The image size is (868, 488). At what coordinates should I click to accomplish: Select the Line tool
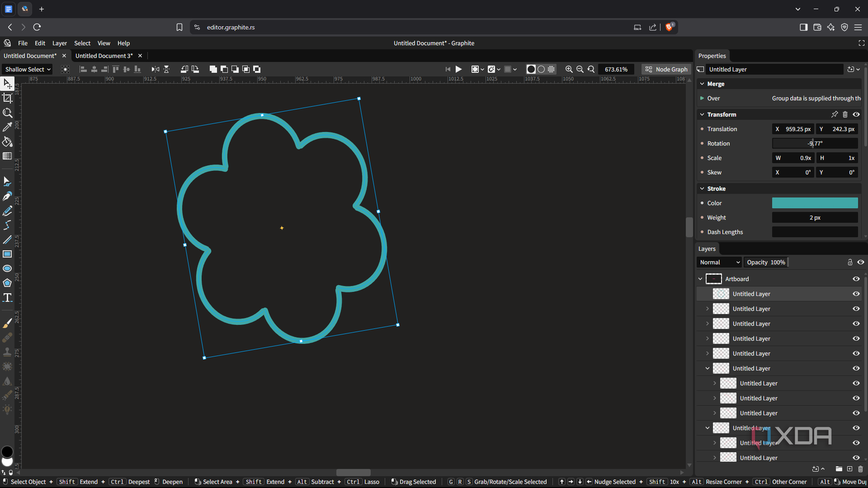[8, 240]
